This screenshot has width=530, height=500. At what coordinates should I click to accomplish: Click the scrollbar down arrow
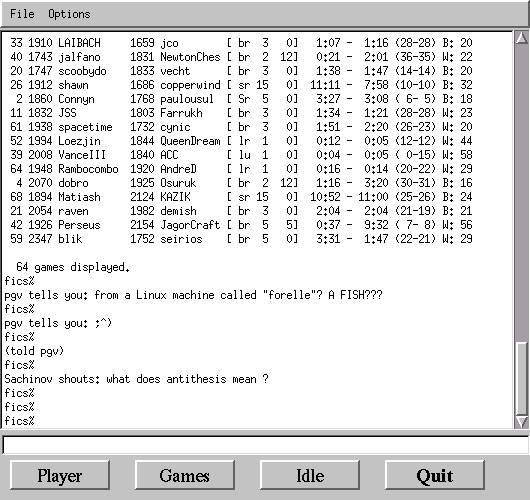pyautogui.click(x=522, y=422)
